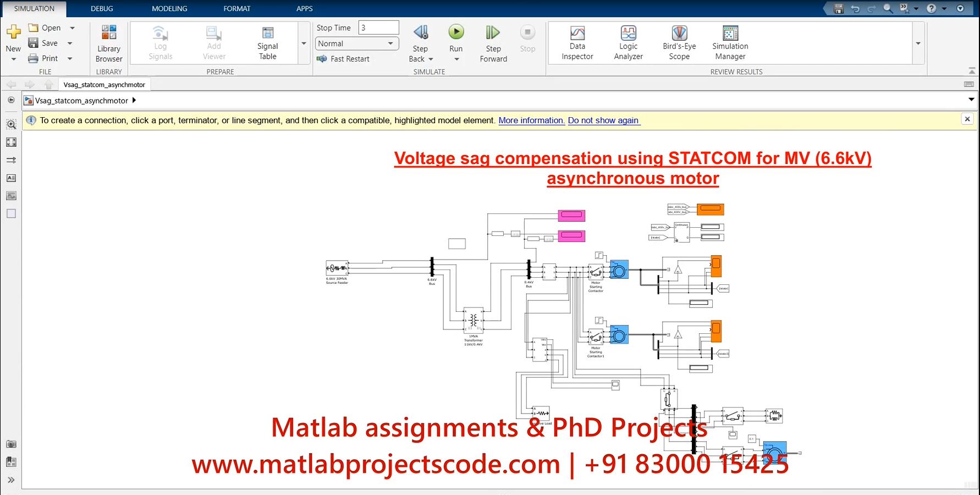Open the Bird's-Eye Scope
The width and height of the screenshot is (980, 495).
point(679,43)
